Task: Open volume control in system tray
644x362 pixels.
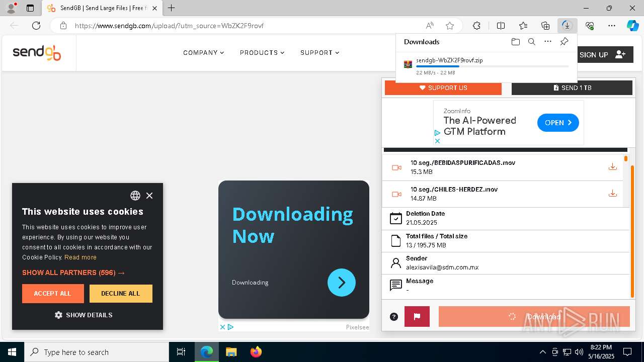Action: (x=579, y=352)
